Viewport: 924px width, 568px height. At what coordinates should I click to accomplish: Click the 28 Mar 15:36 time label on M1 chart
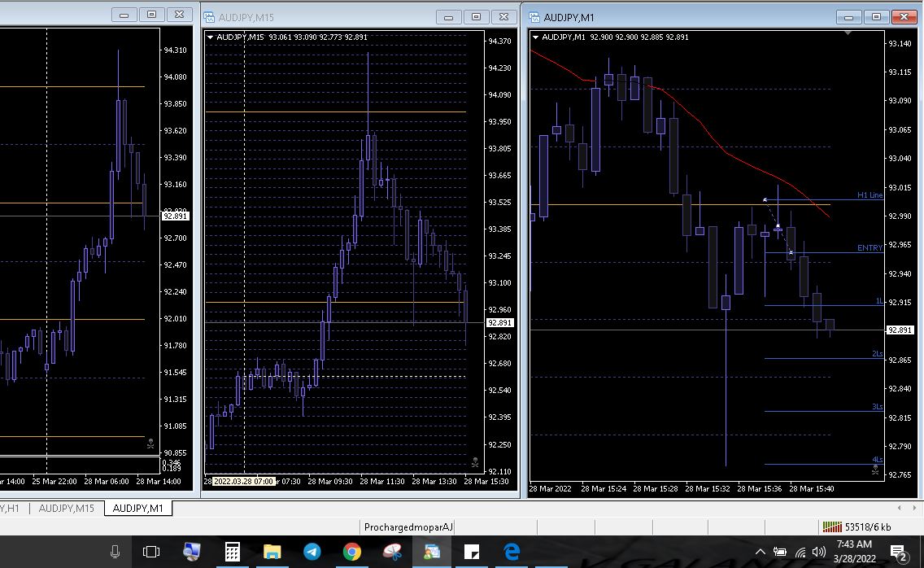(x=759, y=488)
